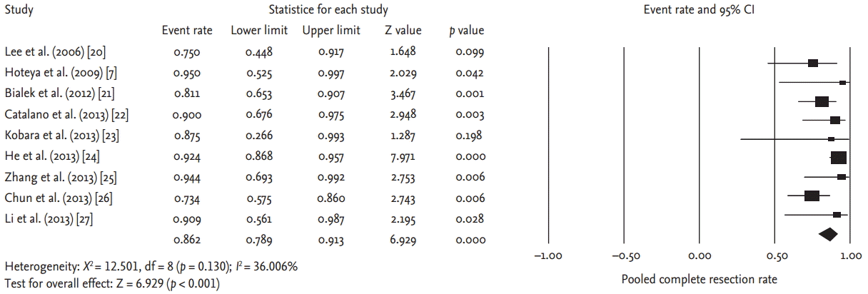The height and width of the screenshot is (294, 868).
Task: Click the square marker for Li et al.
Action: (837, 214)
